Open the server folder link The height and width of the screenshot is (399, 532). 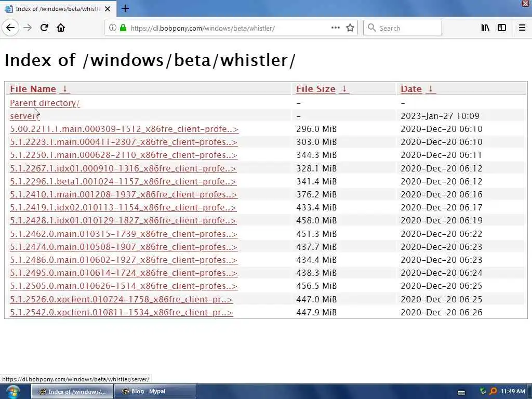point(24,116)
